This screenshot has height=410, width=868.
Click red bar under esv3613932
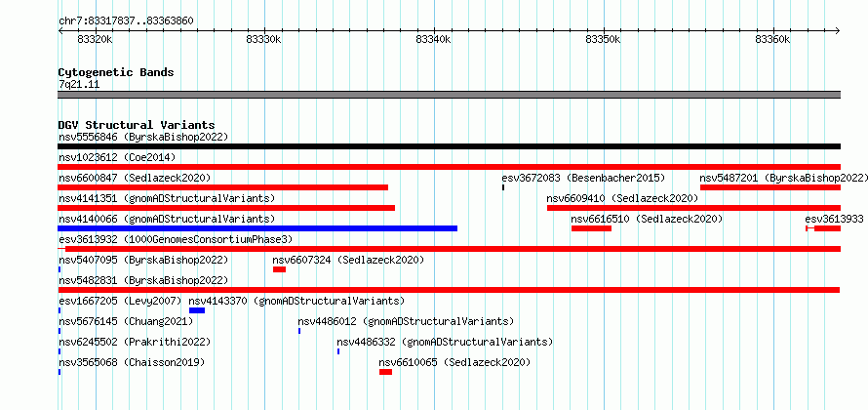(449, 249)
